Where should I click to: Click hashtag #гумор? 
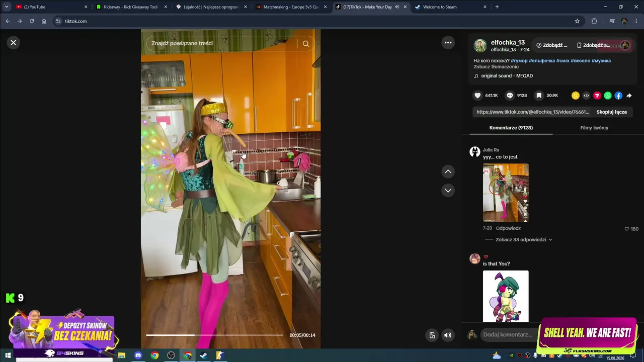coord(519,61)
